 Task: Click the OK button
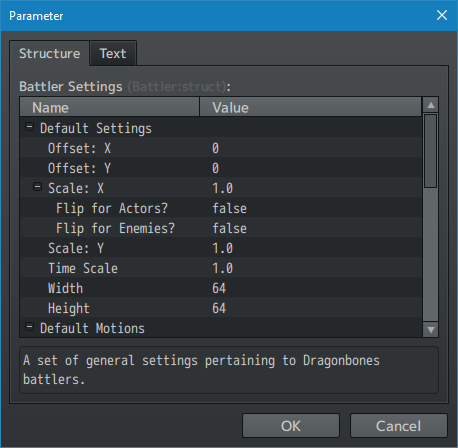click(x=291, y=426)
